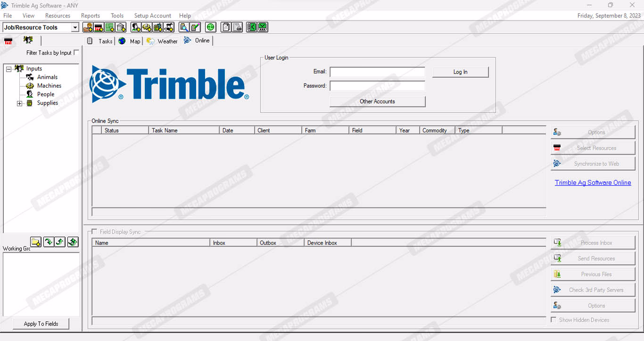
Task: Click the Send Resources button
Action: tap(593, 258)
